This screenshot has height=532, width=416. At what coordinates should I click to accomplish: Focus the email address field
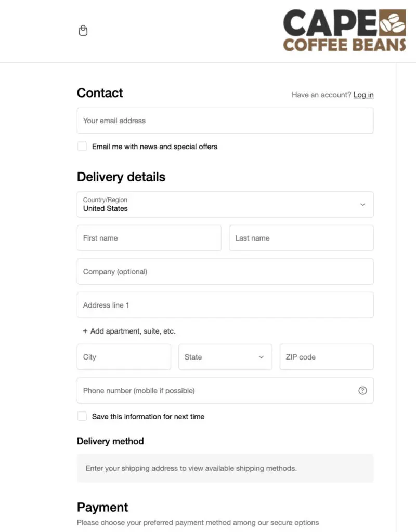(225, 121)
